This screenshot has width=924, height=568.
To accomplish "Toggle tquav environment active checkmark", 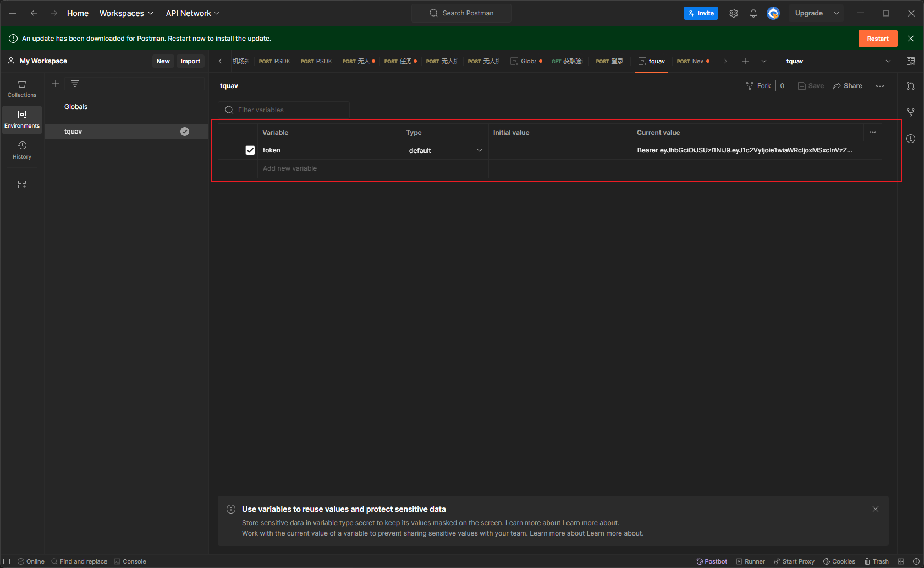I will tap(185, 132).
